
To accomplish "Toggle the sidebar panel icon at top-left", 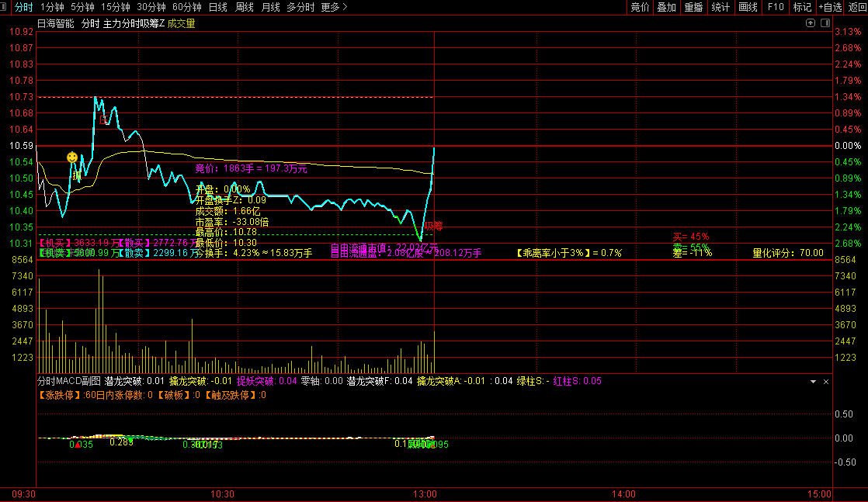I will click(3, 7).
